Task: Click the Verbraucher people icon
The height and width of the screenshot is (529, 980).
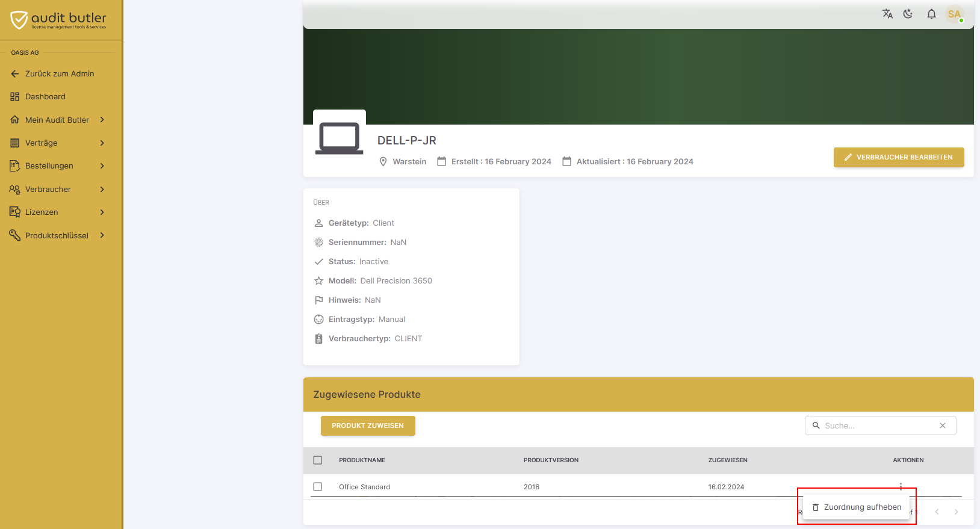Action: pos(15,190)
